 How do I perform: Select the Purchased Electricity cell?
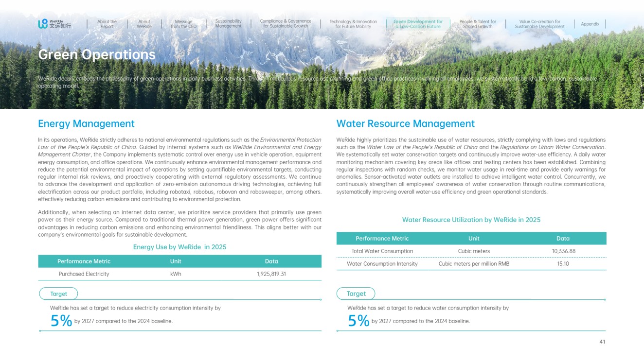pos(84,274)
